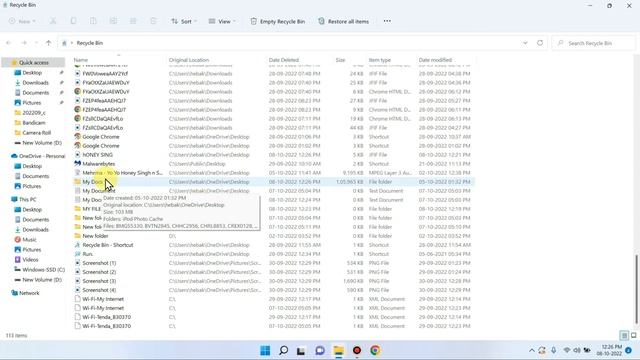Viewport: 640px width, 360px height.
Task: Click the Delete trash icon in toolbar
Action: (153, 21)
